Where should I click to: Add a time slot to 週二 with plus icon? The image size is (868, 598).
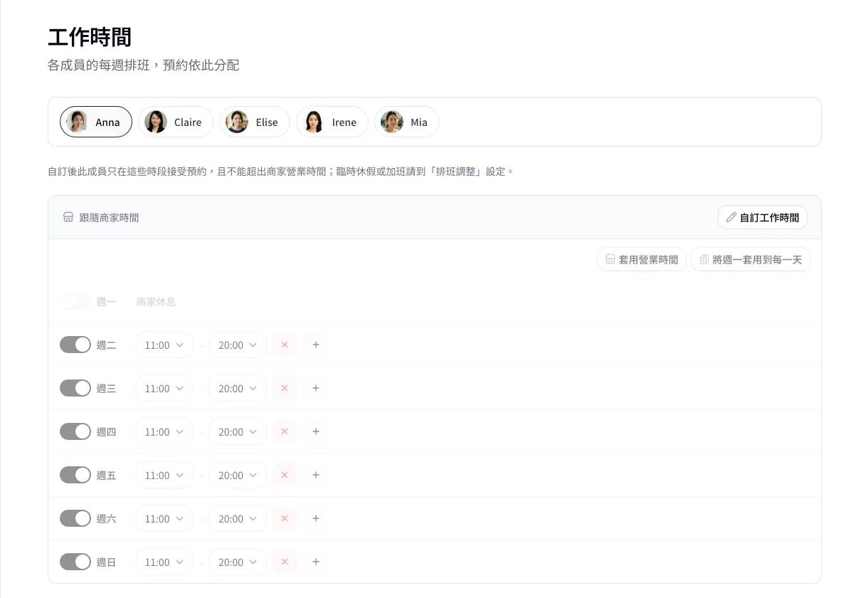(x=316, y=345)
